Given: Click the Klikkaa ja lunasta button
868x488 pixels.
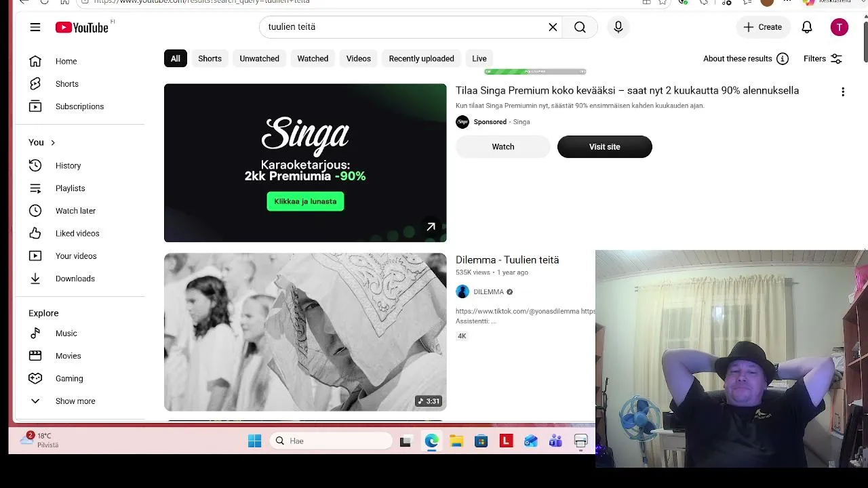Looking at the screenshot, I should 305,201.
